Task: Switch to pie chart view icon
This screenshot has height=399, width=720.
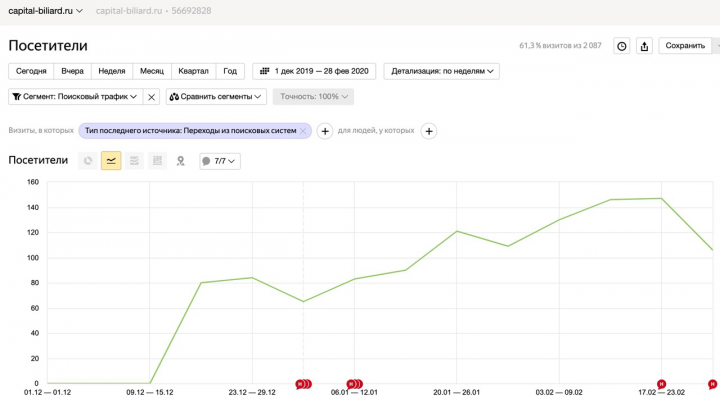Action: pyautogui.click(x=88, y=161)
